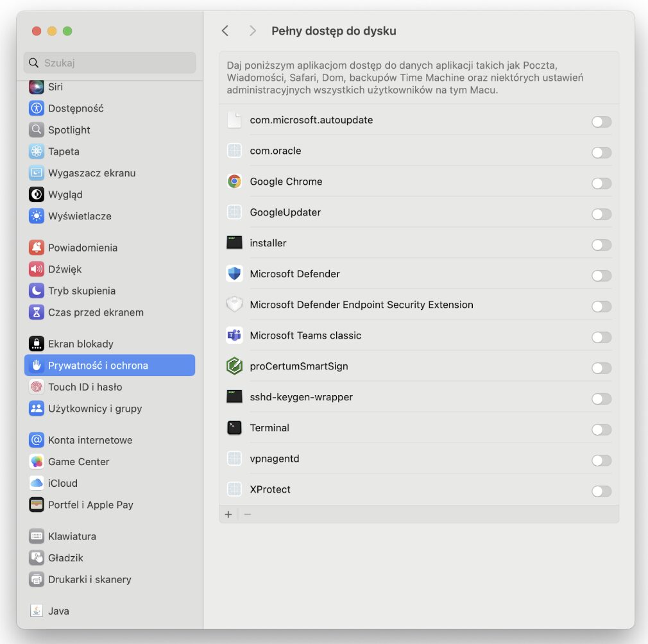Remove app with the minus button
This screenshot has width=648, height=644.
[x=248, y=514]
